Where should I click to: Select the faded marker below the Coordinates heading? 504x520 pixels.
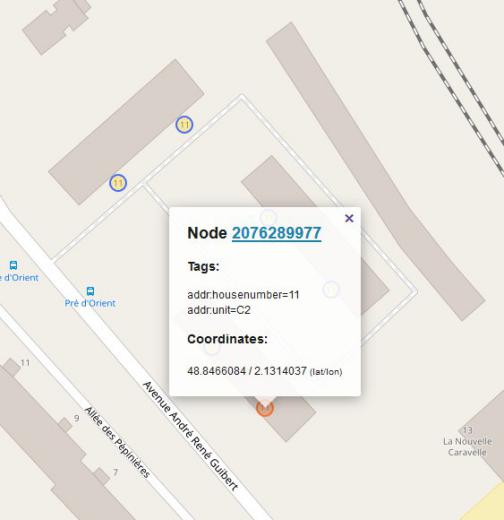(212, 347)
